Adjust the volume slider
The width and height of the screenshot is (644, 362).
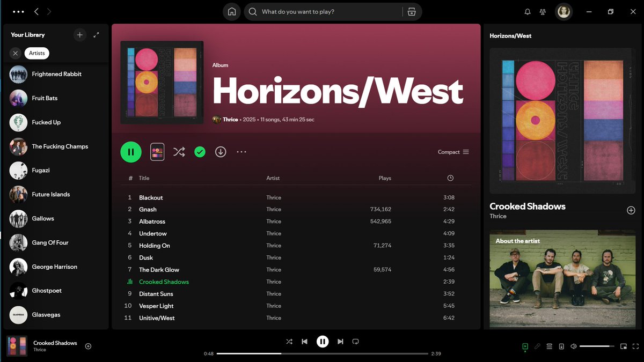(x=597, y=346)
